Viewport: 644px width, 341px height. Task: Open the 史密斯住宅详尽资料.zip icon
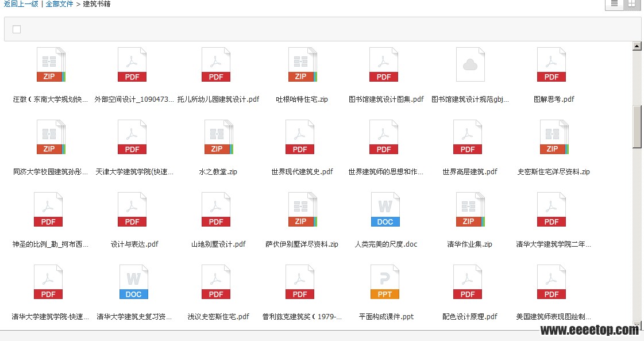[x=554, y=137]
